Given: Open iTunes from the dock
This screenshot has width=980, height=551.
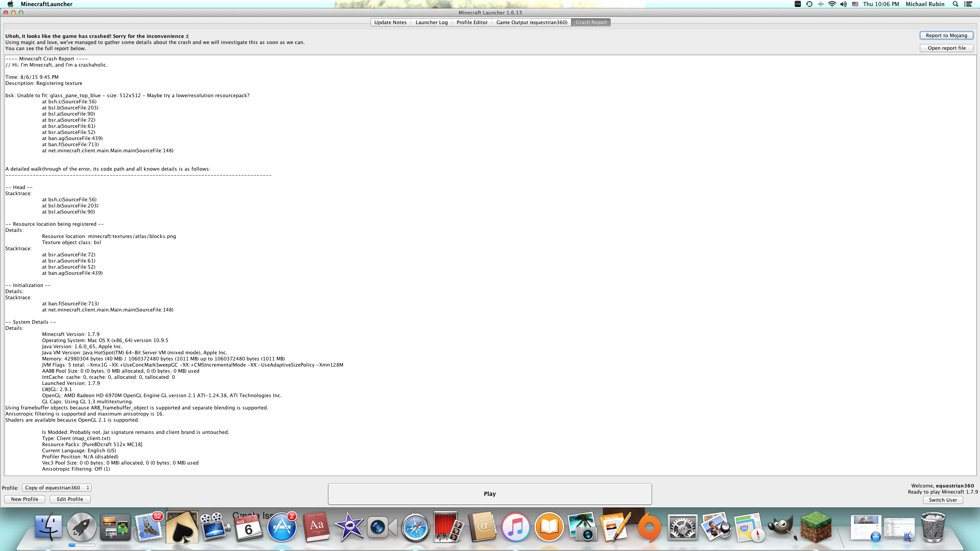Looking at the screenshot, I should (515, 527).
